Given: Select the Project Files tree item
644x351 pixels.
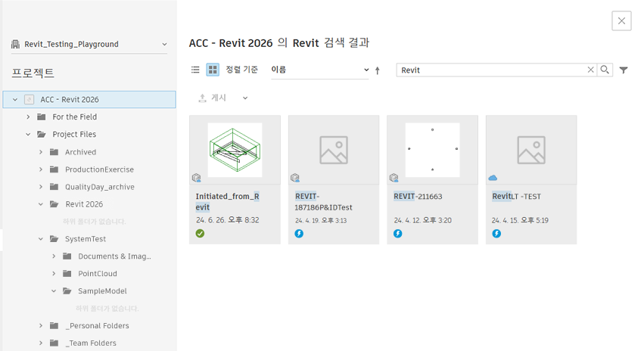Looking at the screenshot, I should pyautogui.click(x=74, y=134).
